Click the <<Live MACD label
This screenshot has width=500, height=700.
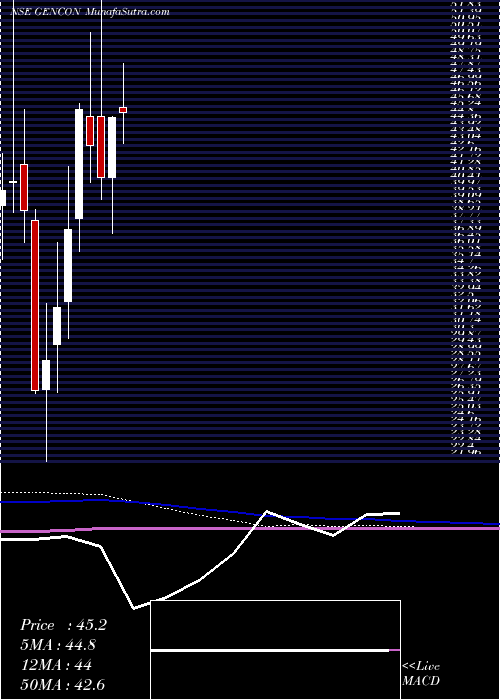click(x=421, y=673)
